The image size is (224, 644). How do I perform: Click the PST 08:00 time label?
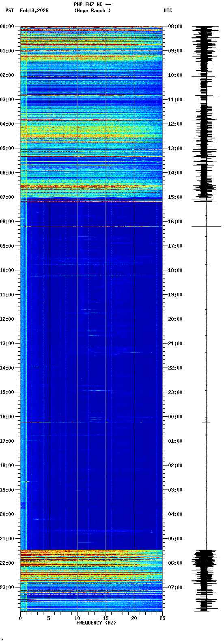click(x=7, y=222)
